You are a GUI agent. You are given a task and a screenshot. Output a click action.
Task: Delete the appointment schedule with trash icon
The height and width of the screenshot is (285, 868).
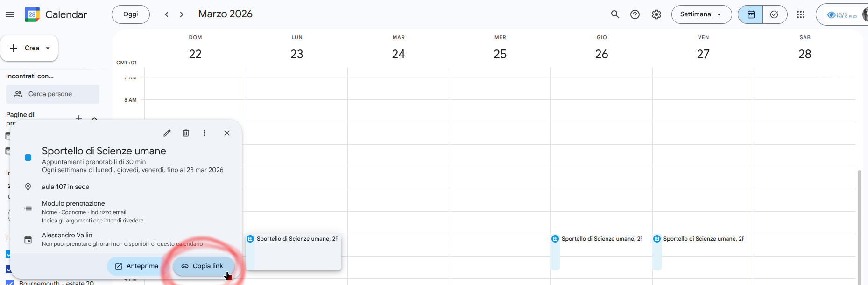(x=186, y=133)
